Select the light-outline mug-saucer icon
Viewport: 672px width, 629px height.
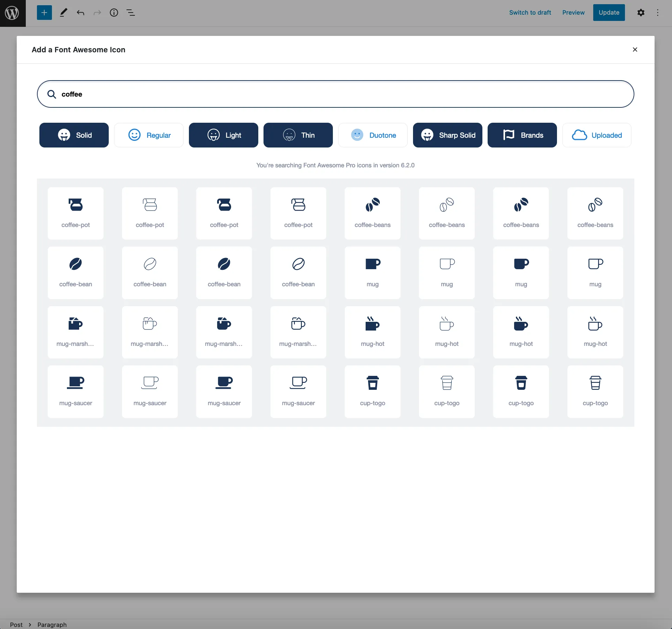[x=298, y=392]
